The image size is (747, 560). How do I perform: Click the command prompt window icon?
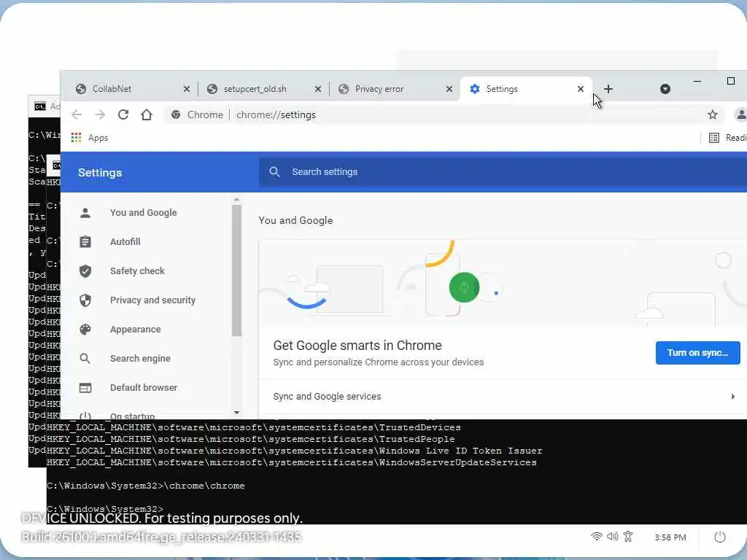(x=40, y=106)
